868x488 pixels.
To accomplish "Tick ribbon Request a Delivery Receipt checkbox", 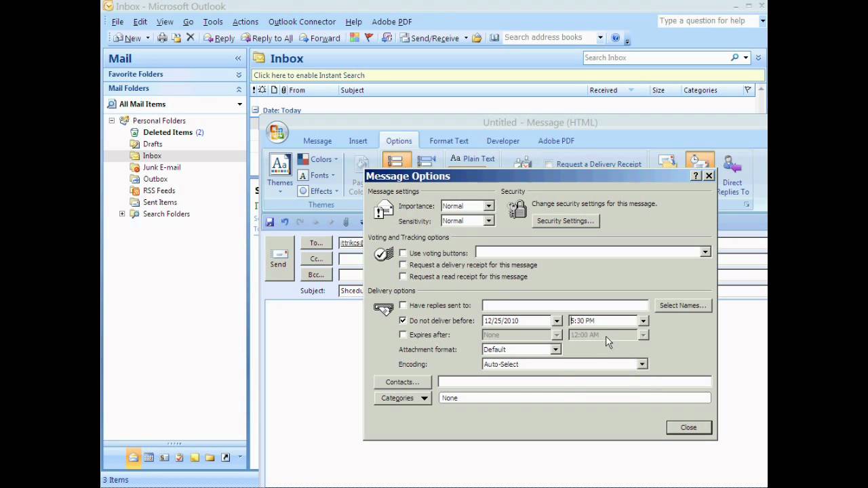I will coord(549,164).
